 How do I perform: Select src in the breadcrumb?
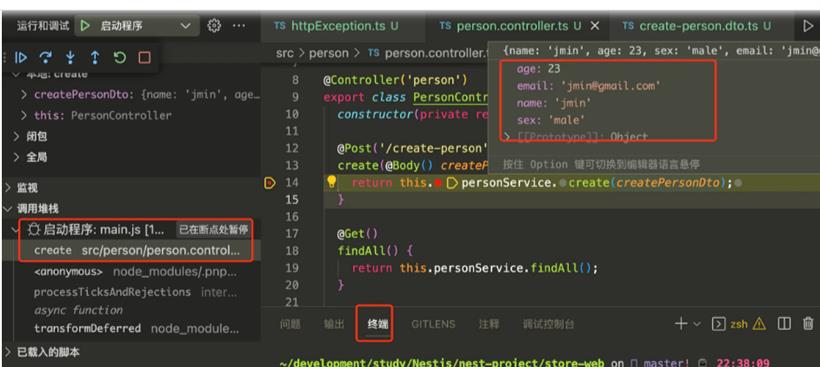[x=284, y=53]
